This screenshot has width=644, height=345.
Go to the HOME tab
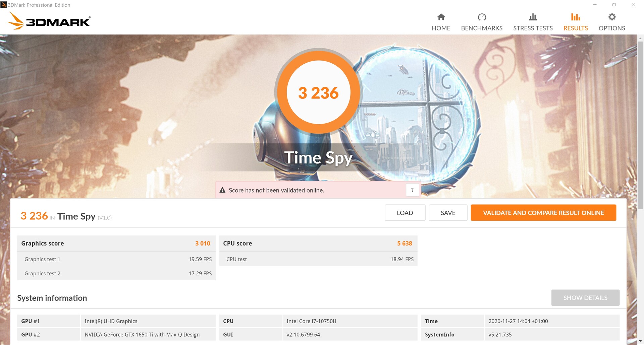click(441, 28)
